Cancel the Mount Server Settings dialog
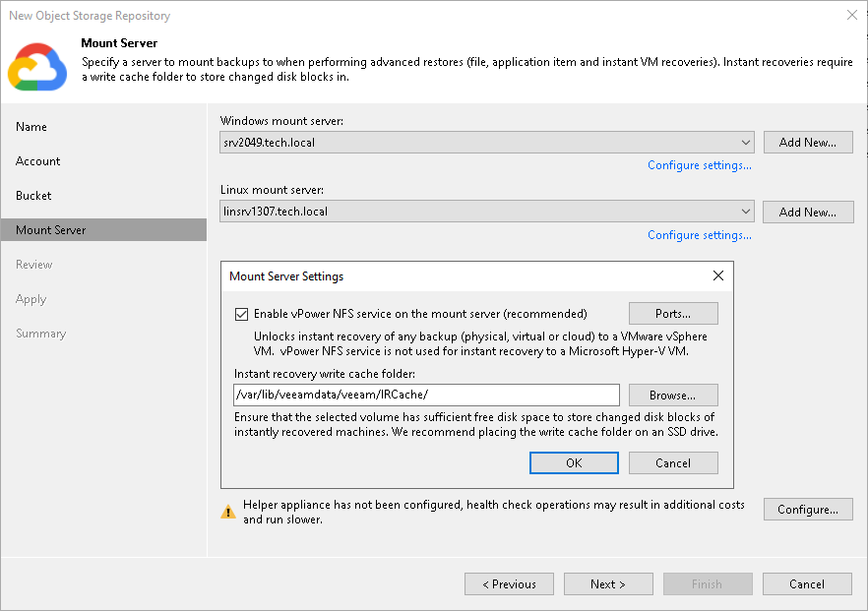Screen dimensions: 868x611 (673, 462)
